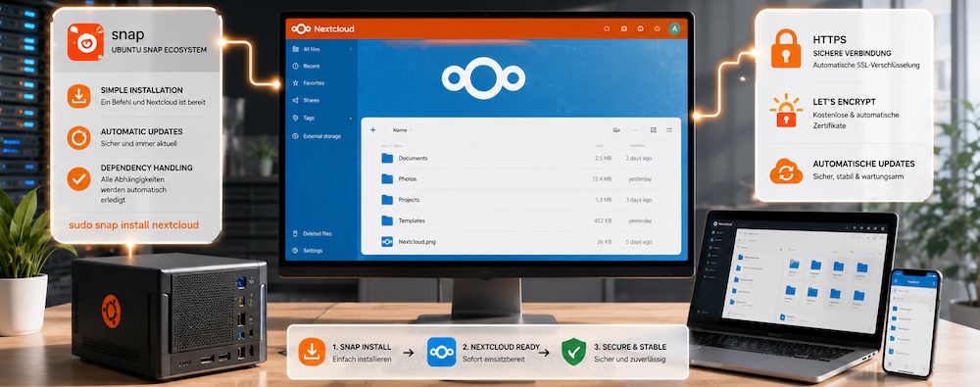Image resolution: width=980 pixels, height=387 pixels.
Task: Expand the All files chevron
Action: 351,49
